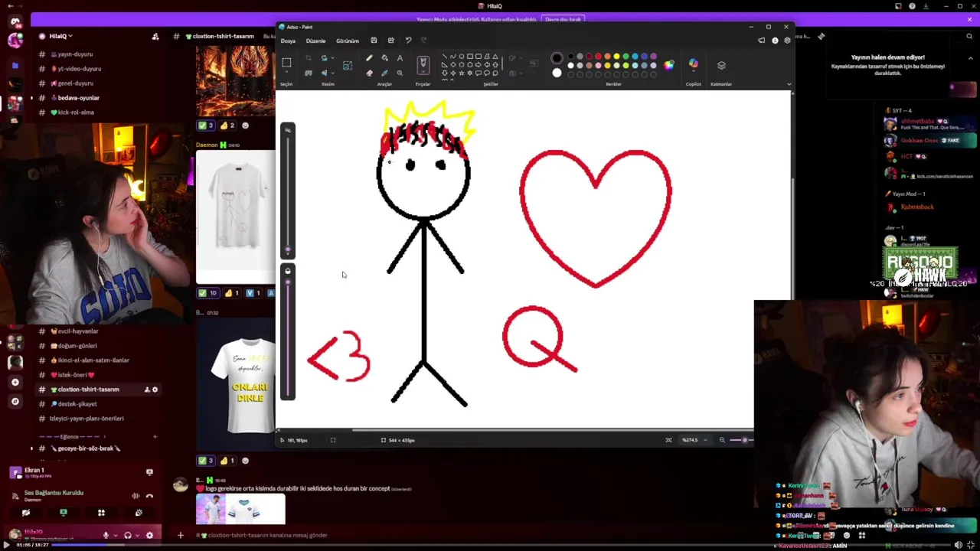Image resolution: width=980 pixels, height=551 pixels.
Task: Open the Düzenle menu in Paint
Action: pyautogui.click(x=315, y=41)
